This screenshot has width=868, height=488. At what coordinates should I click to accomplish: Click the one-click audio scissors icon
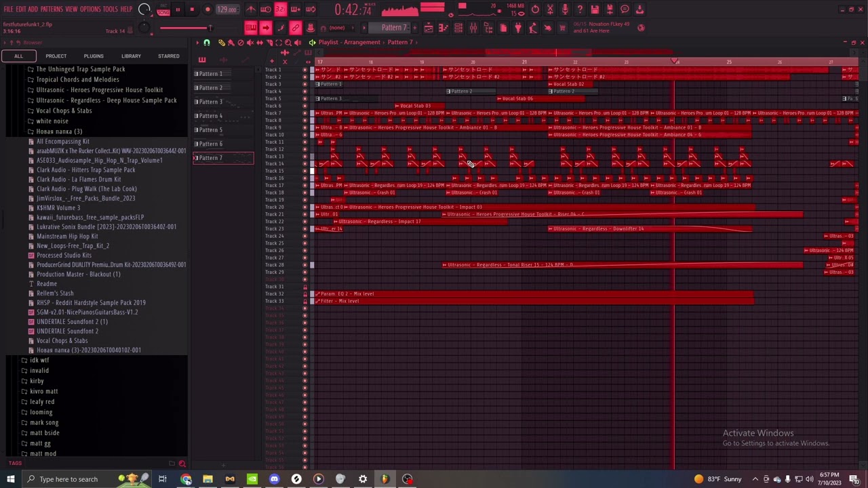[x=550, y=9]
